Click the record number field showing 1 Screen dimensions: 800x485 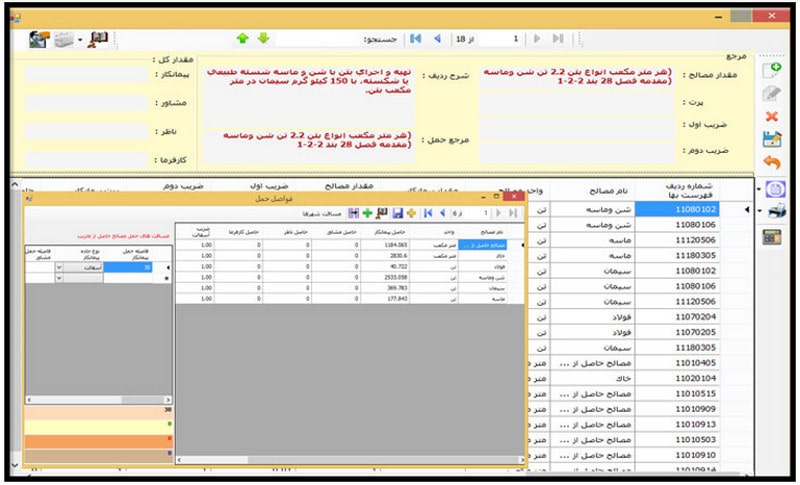coord(500,39)
